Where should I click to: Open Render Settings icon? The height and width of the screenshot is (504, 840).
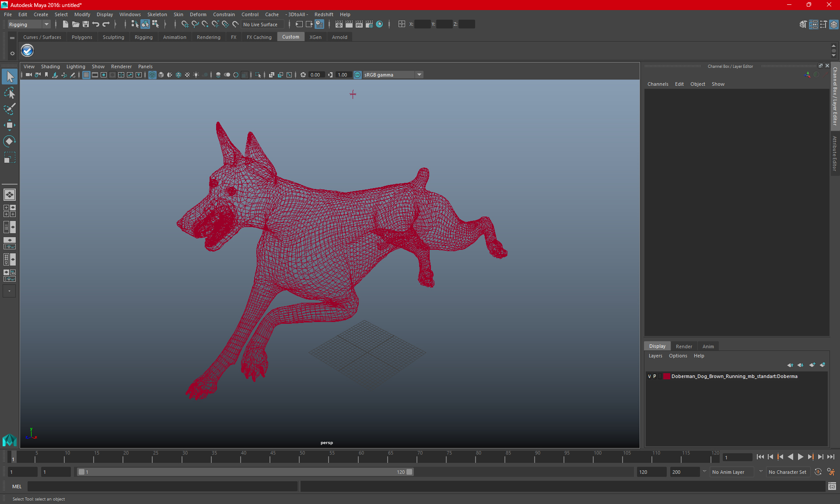[369, 24]
